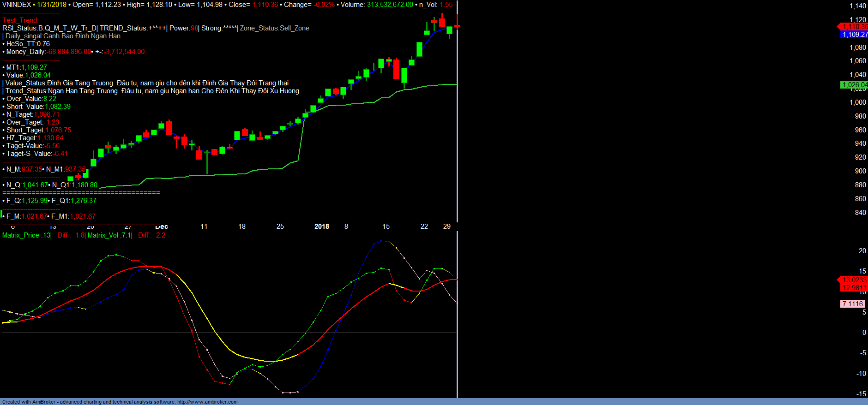Click the VNINDEX ticker symbol in chart title
Image resolution: width=868 pixels, height=405 pixels.
pyautogui.click(x=17, y=5)
